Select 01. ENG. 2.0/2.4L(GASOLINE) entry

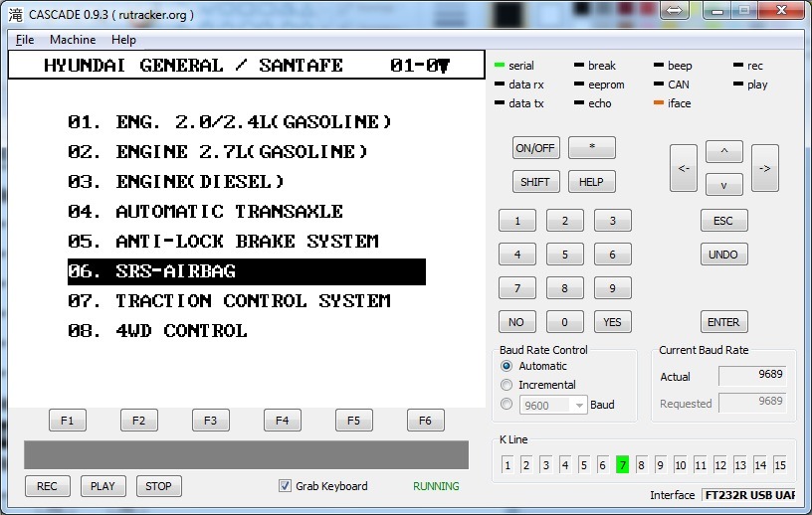[x=230, y=122]
